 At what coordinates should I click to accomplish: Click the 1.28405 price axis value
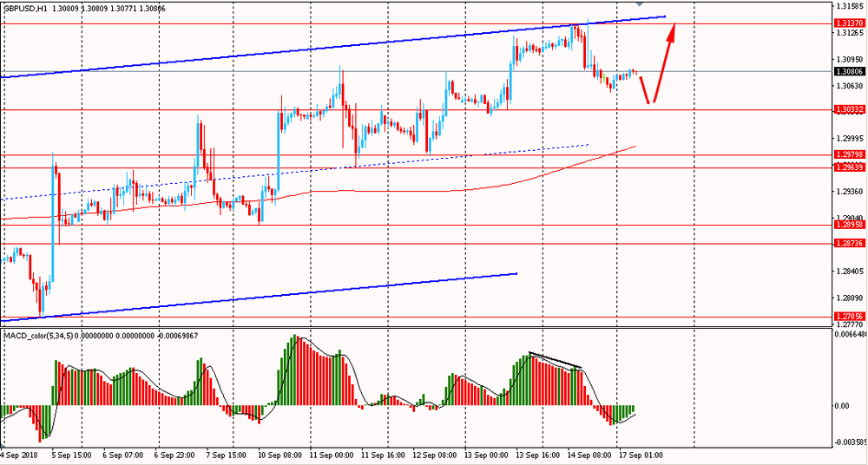coord(851,272)
